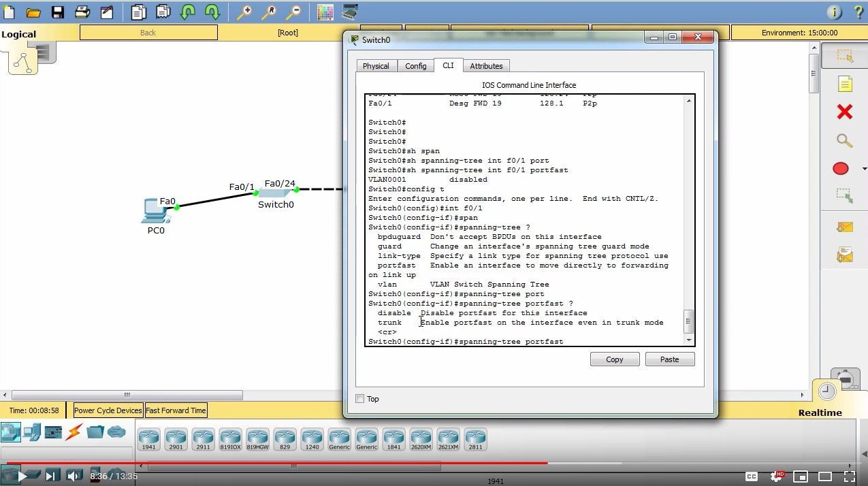The height and width of the screenshot is (486, 868).
Task: Open the Physical tab of Switch0
Action: point(376,66)
